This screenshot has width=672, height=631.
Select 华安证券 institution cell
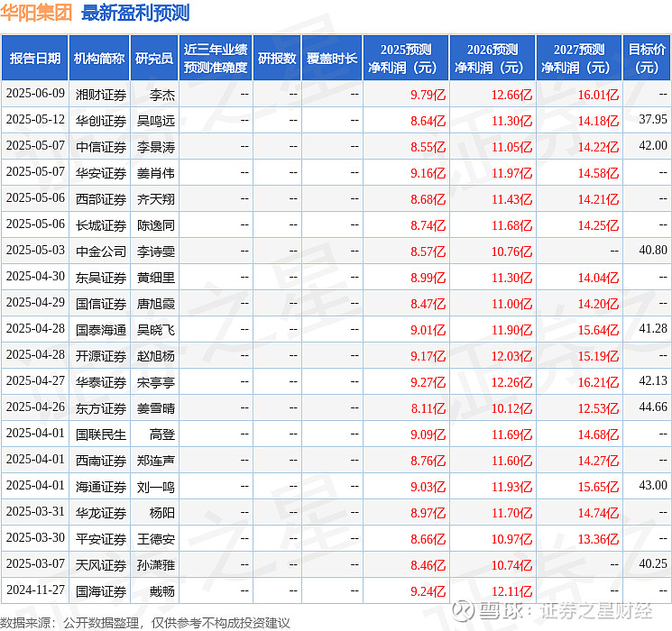pyautogui.click(x=101, y=173)
